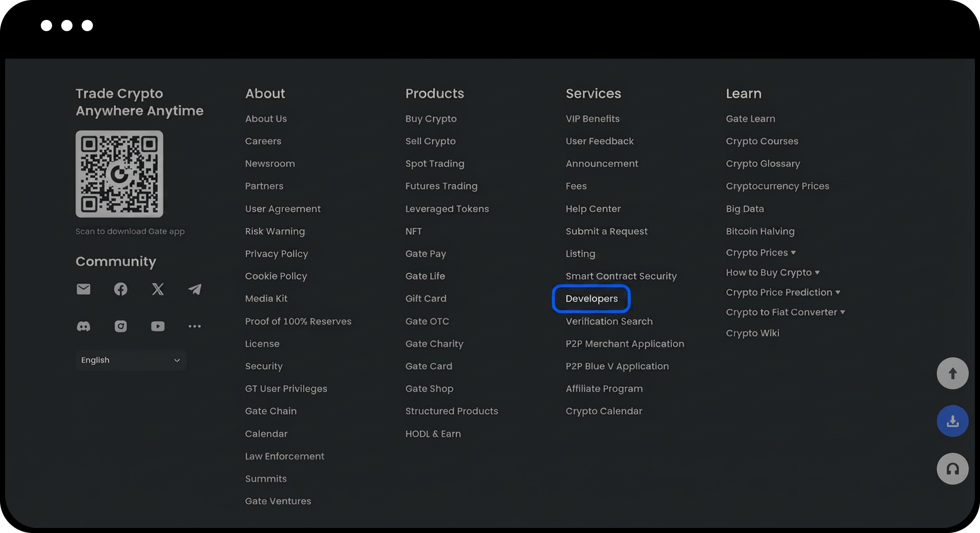Open the email community icon
This screenshot has height=533, width=980.
[x=84, y=289]
